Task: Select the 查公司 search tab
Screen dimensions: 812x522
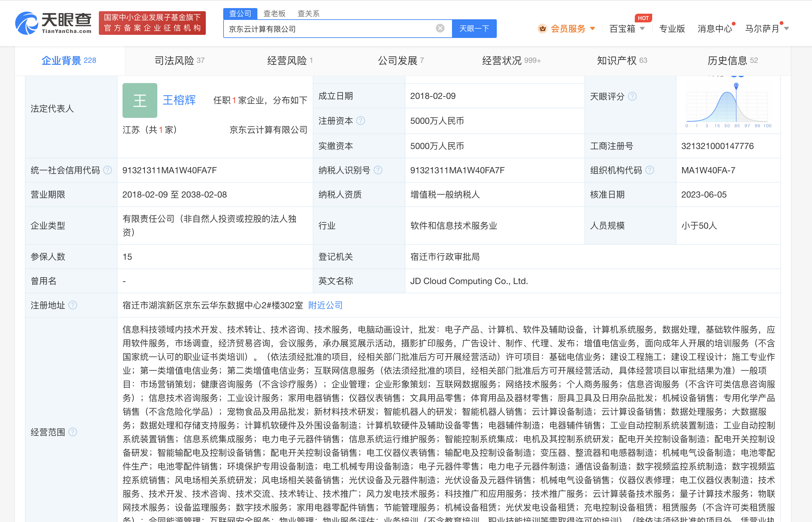Action: point(240,14)
